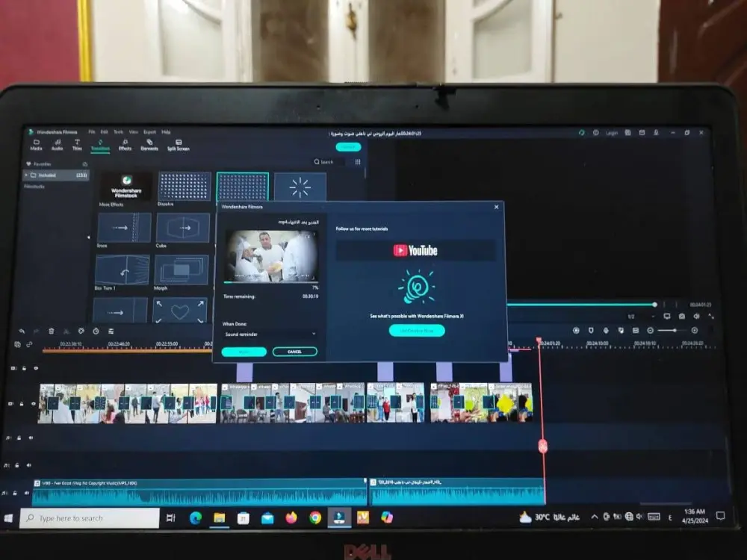This screenshot has height=560, width=747.
Task: Open the Split Screen tab
Action: click(x=179, y=146)
